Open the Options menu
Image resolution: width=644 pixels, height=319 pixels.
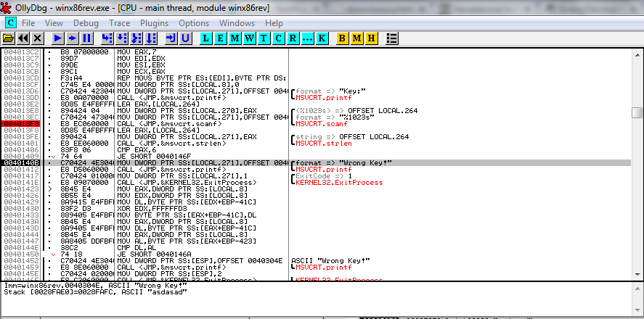coord(194,23)
